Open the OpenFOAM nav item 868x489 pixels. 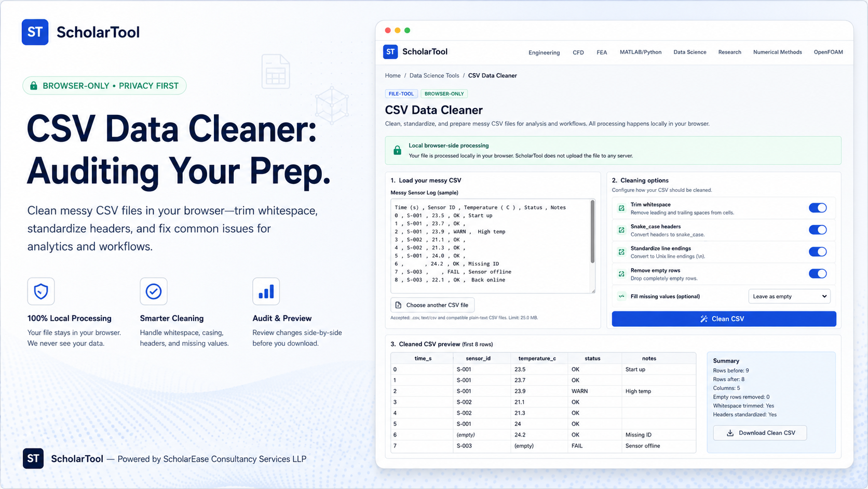tap(828, 52)
